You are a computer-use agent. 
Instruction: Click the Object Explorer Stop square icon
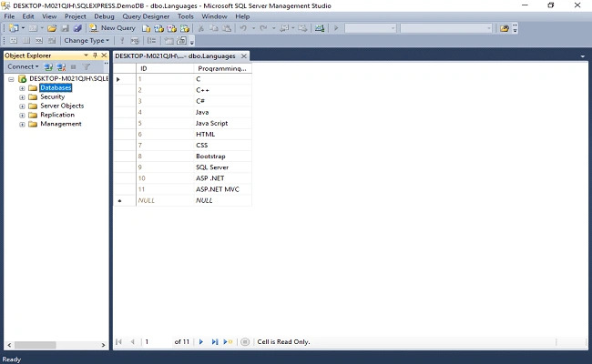coord(74,67)
